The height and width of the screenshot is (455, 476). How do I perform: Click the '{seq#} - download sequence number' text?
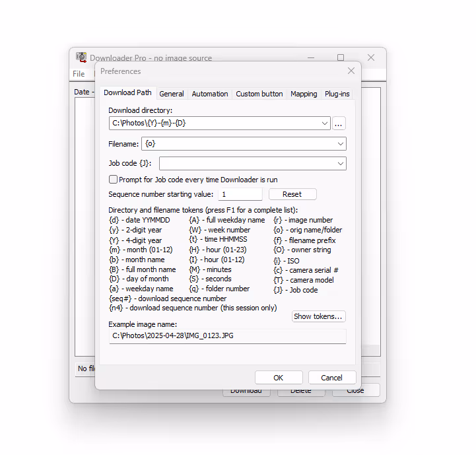(168, 298)
